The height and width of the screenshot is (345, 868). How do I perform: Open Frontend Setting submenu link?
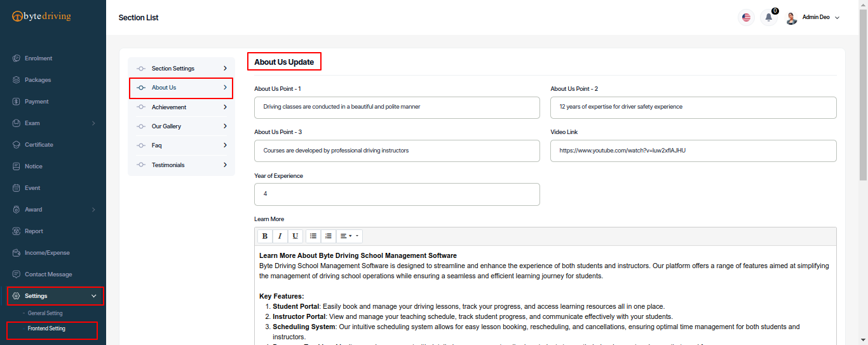pos(46,328)
